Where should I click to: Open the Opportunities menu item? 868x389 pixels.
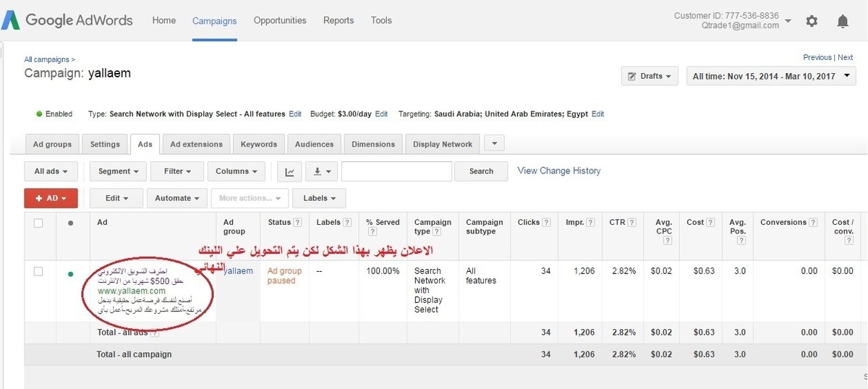(280, 20)
